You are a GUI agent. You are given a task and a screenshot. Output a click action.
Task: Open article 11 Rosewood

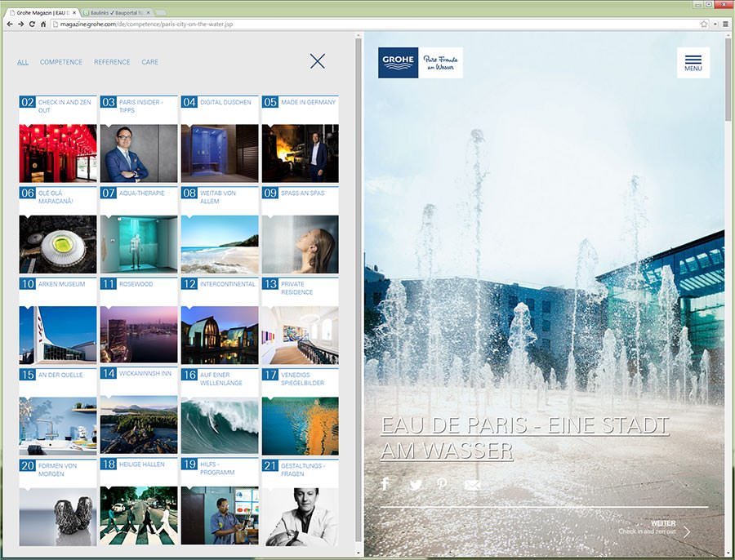click(139, 321)
